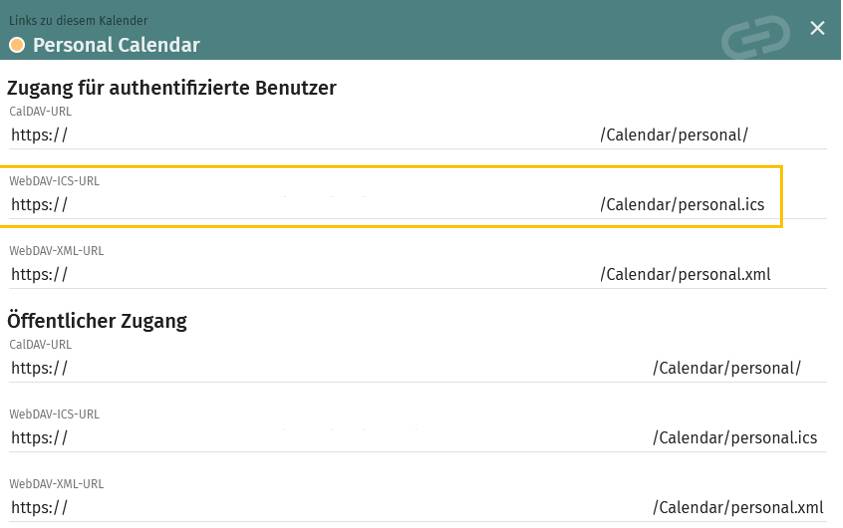The height and width of the screenshot is (528, 843).
Task: Select the authenticated WebDAV-XML-URL field
Action: coord(418,275)
